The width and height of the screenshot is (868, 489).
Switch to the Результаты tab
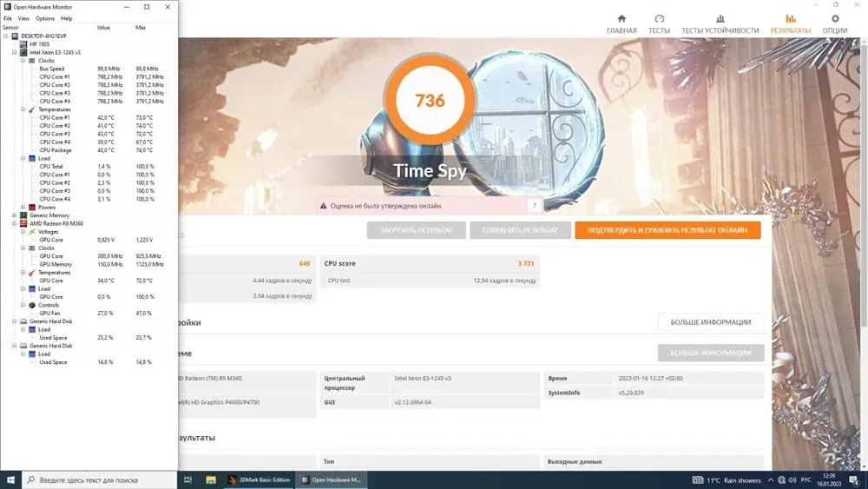coord(790,24)
